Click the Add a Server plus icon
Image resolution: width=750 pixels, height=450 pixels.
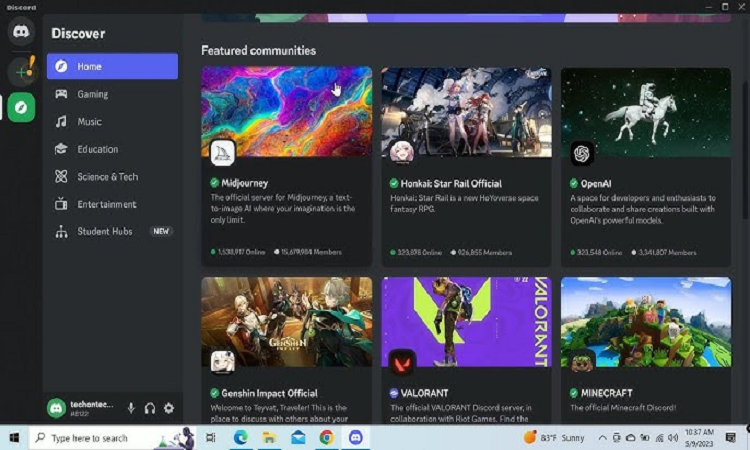coord(21,71)
